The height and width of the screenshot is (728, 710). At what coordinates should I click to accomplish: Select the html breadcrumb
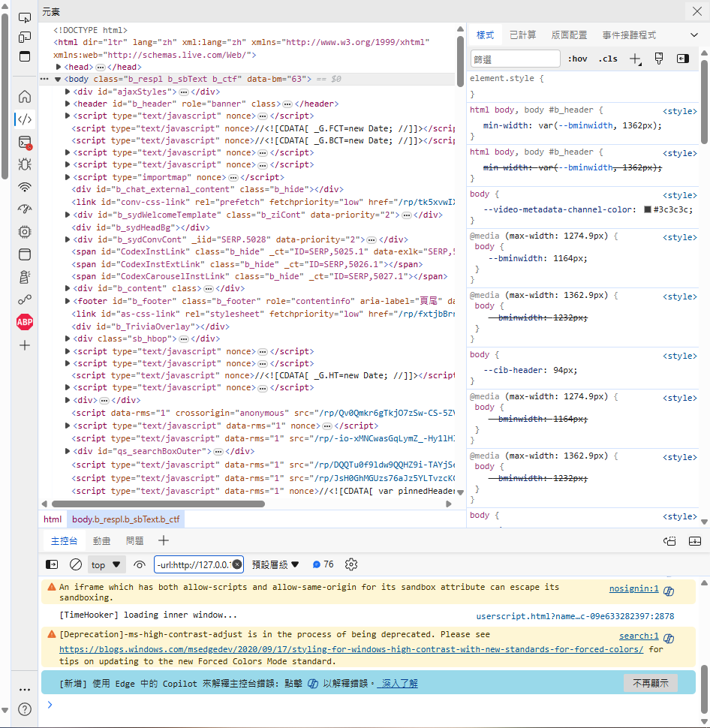click(x=53, y=519)
